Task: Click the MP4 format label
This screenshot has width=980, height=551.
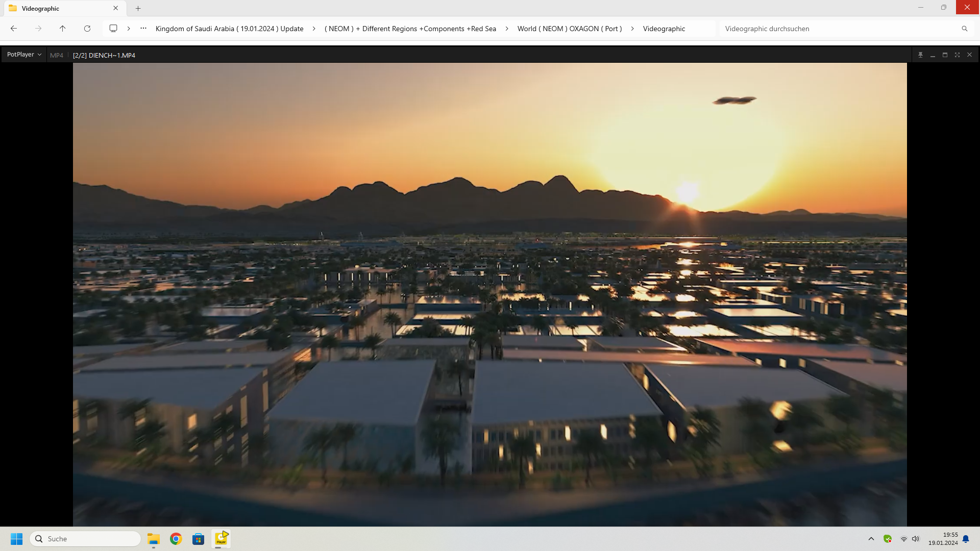Action: coord(57,55)
